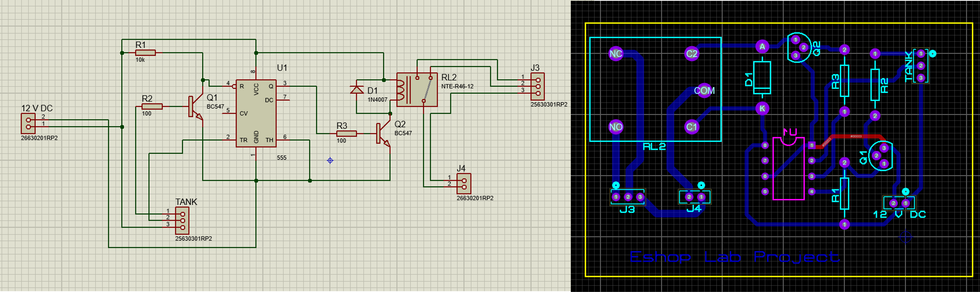The height and width of the screenshot is (292, 980).
Task: Select the U1 DIP footprint on PCB
Action: pos(788,168)
